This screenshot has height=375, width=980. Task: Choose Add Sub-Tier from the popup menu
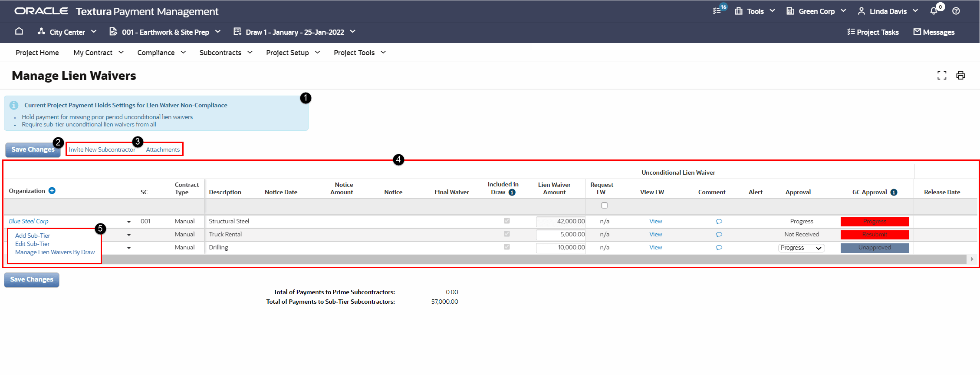pyautogui.click(x=33, y=236)
